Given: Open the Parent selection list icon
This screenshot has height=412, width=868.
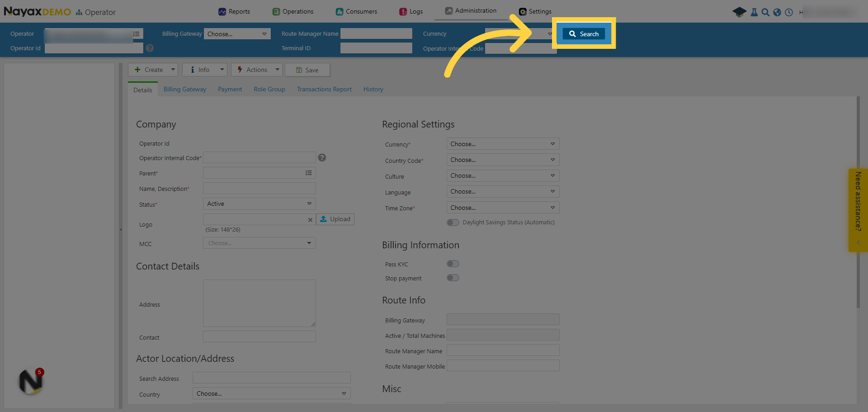Looking at the screenshot, I should click(x=309, y=173).
